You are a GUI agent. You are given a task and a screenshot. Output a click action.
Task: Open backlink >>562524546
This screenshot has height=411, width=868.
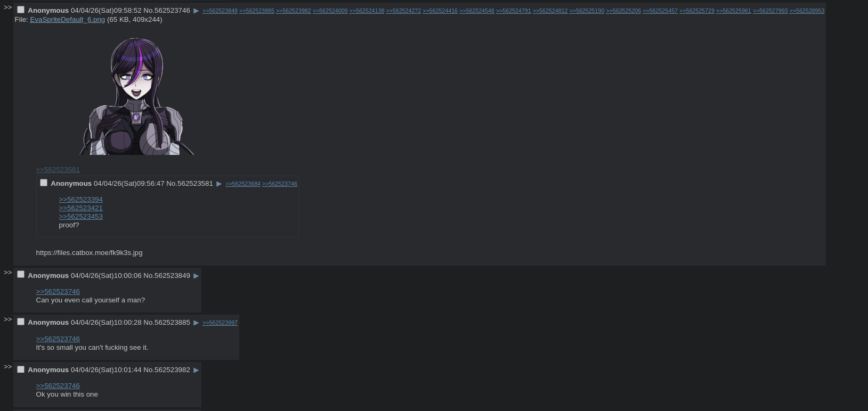click(x=477, y=11)
